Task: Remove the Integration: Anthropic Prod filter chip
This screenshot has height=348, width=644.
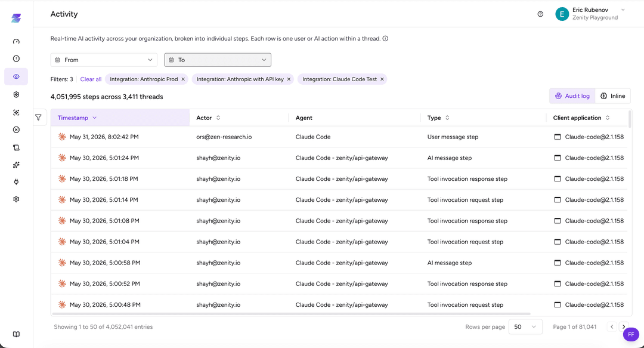Action: point(183,79)
